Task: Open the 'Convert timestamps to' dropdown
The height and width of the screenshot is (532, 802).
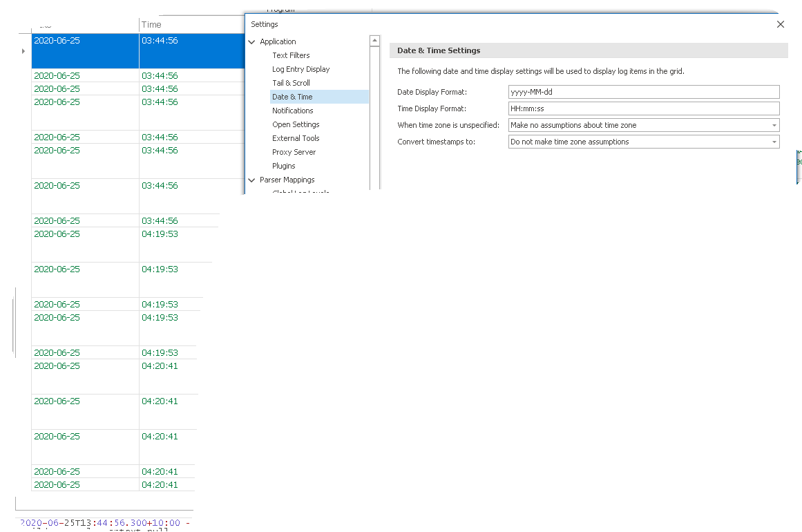Action: click(x=774, y=142)
